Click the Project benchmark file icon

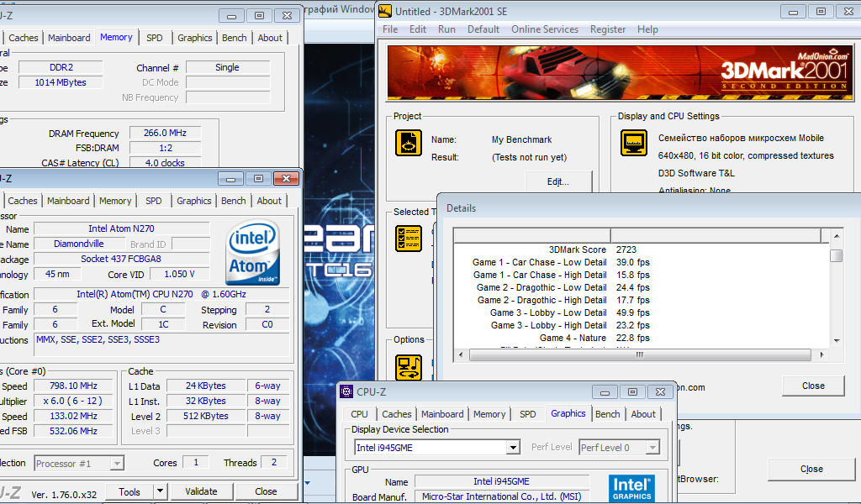click(x=409, y=143)
